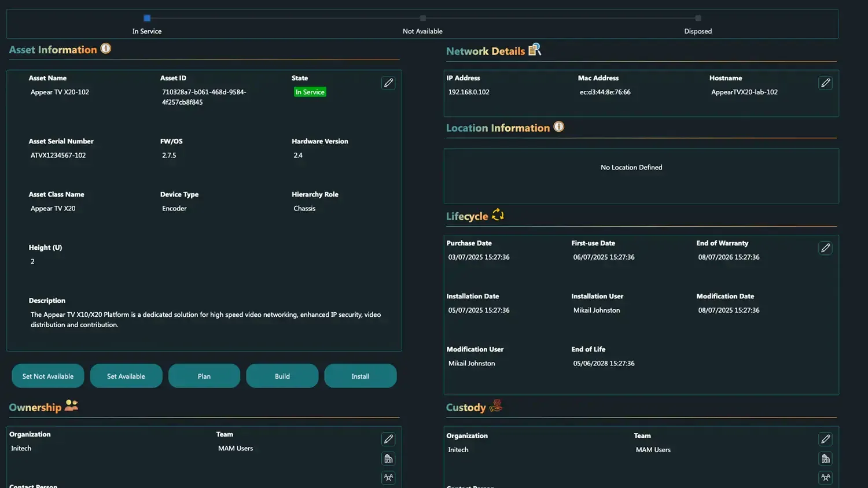Select End of Life 05/06/2028 15:27:36

pos(604,363)
